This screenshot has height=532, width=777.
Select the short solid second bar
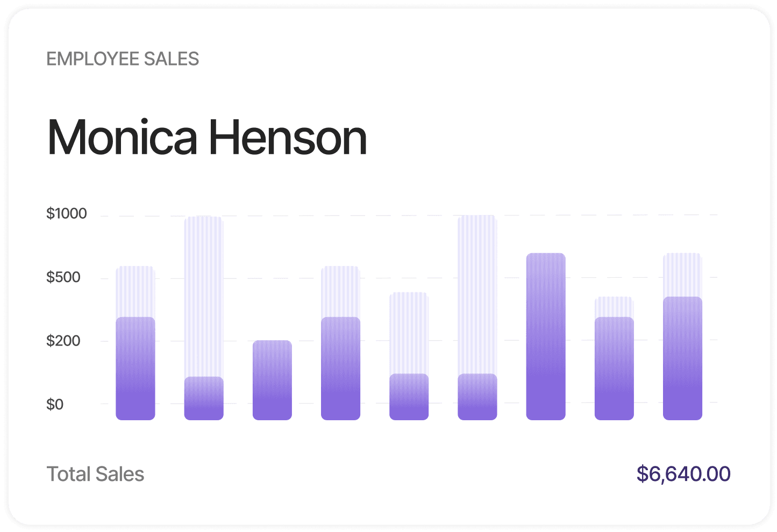coord(204,398)
